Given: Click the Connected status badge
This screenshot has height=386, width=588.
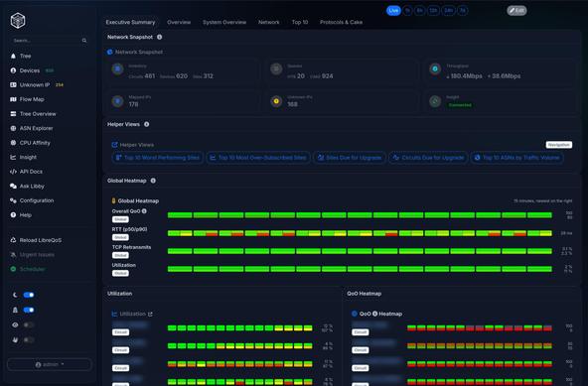Looking at the screenshot, I should click(460, 105).
